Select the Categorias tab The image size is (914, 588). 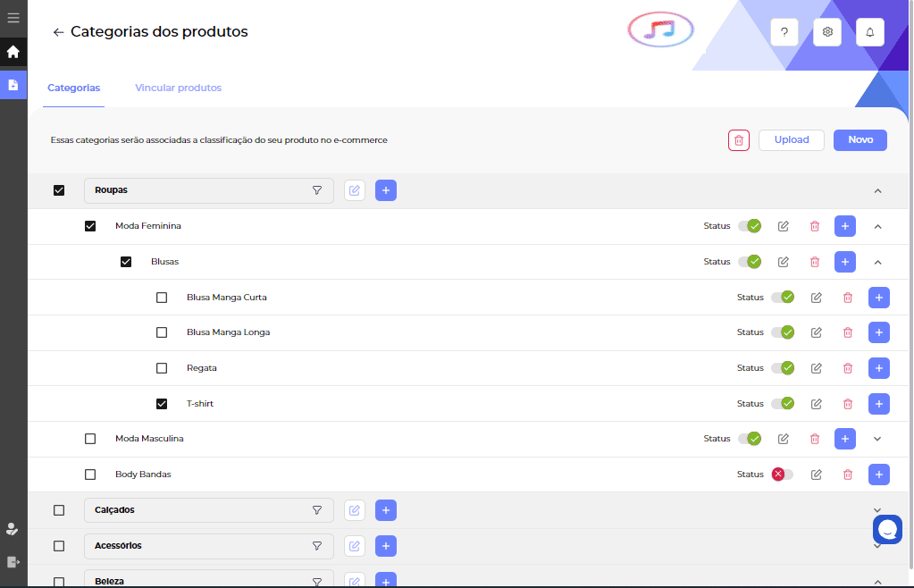pyautogui.click(x=73, y=88)
